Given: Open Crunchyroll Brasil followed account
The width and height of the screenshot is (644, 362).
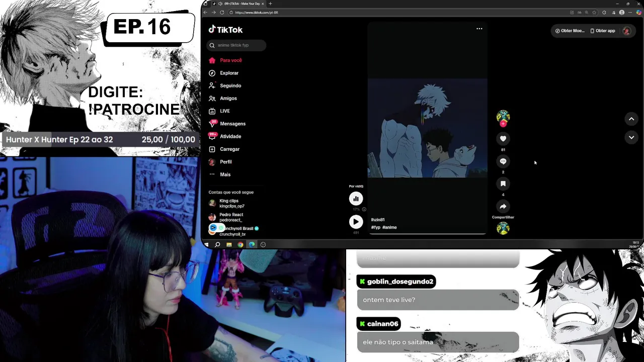Looking at the screenshot, I should (x=234, y=231).
